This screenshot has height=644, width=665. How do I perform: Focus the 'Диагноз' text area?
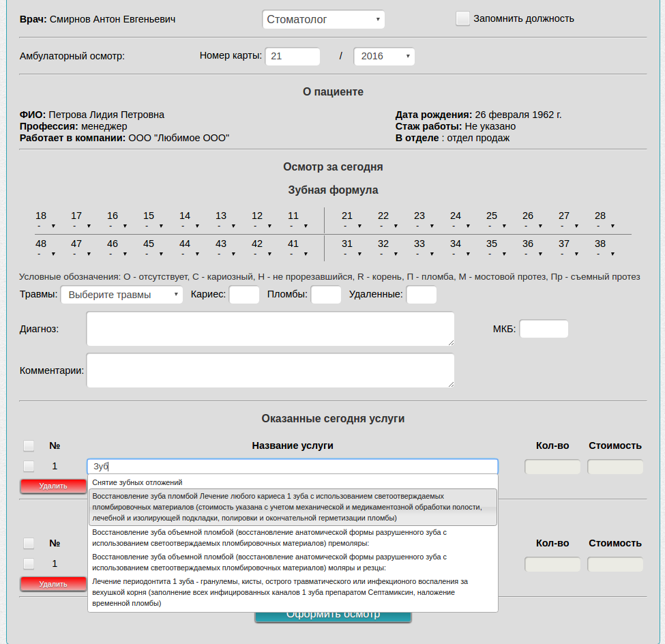coord(270,329)
